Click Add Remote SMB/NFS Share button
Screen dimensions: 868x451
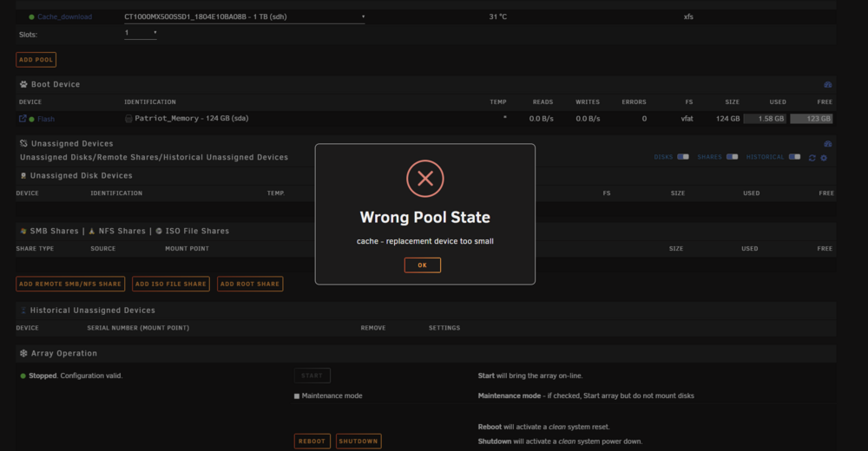pyautogui.click(x=70, y=284)
